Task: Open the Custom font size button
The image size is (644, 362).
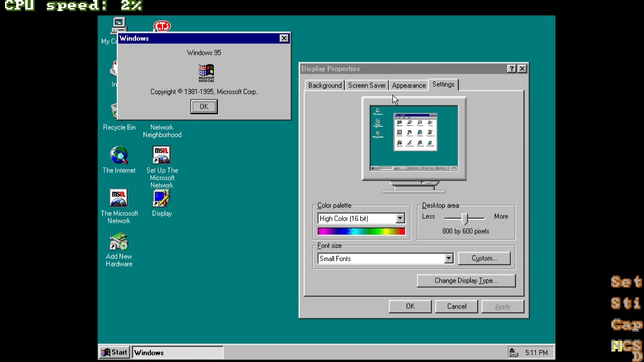Action: [484, 258]
